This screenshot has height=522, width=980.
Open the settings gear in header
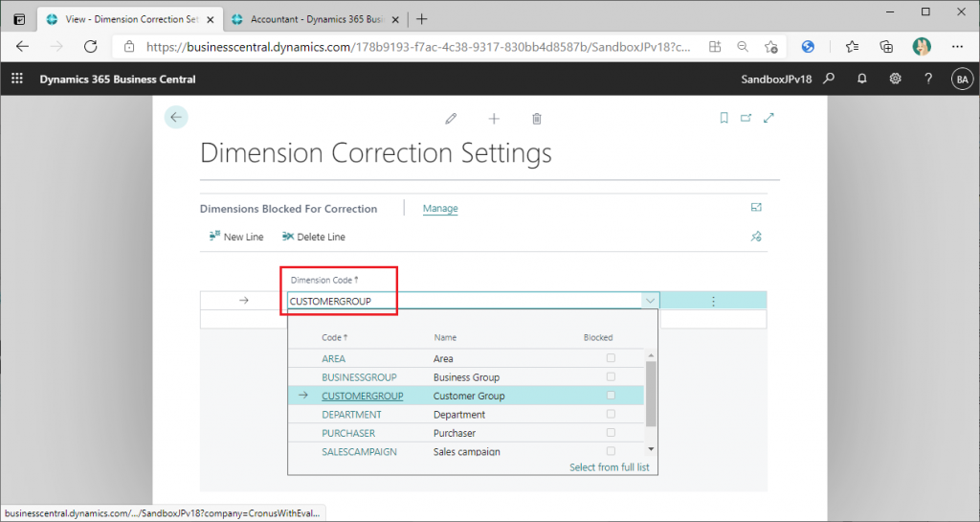tap(895, 79)
